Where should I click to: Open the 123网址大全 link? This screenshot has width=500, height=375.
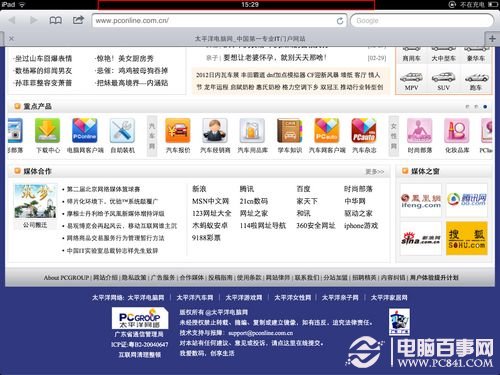pos(211,213)
